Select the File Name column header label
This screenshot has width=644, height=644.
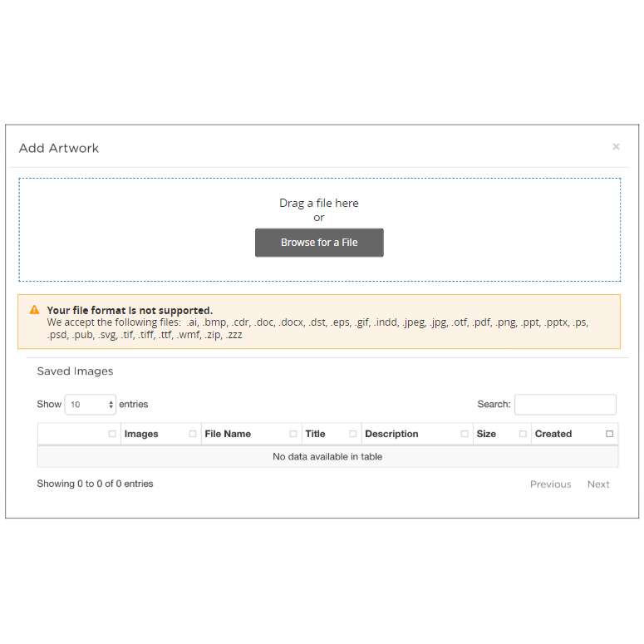click(228, 434)
